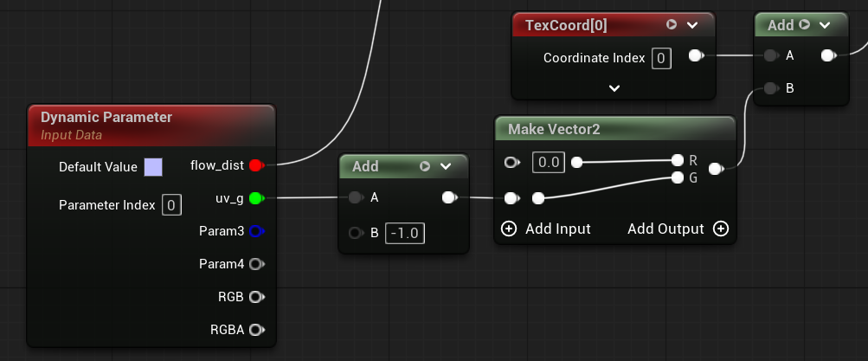Click the Param4 output pin

[x=256, y=264]
